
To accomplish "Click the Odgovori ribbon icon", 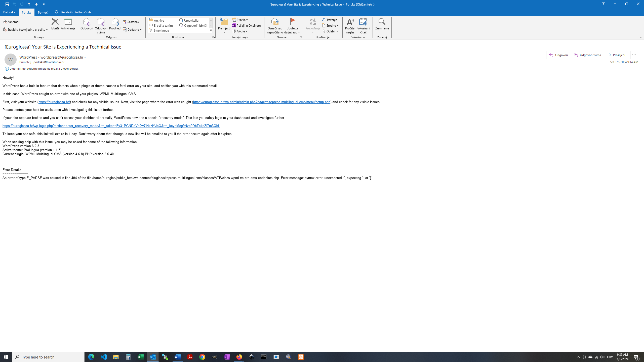I will (87, 24).
